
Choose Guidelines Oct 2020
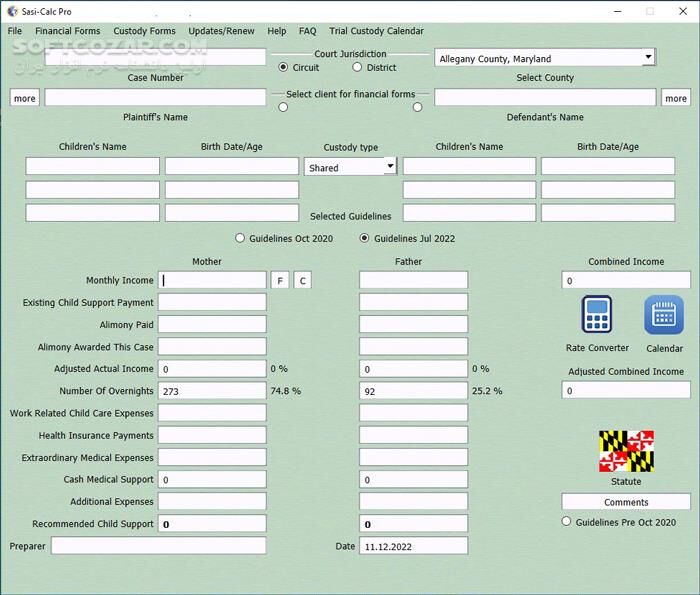coord(240,238)
